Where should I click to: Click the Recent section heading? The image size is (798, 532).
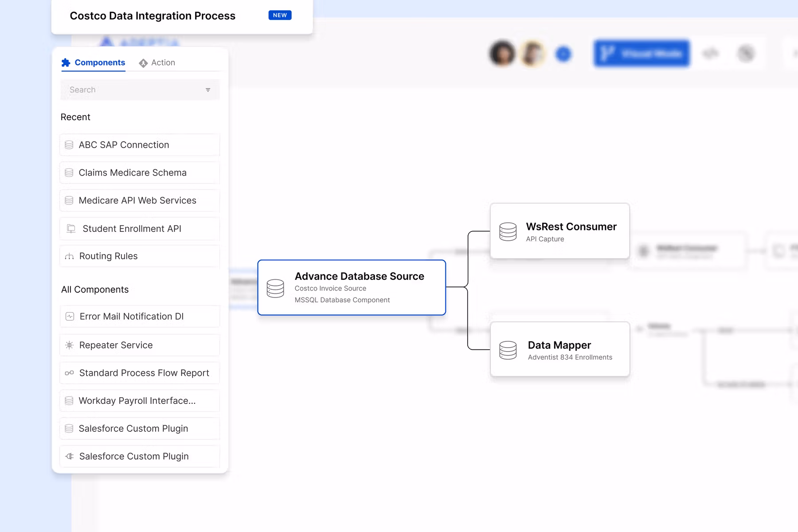75,117
